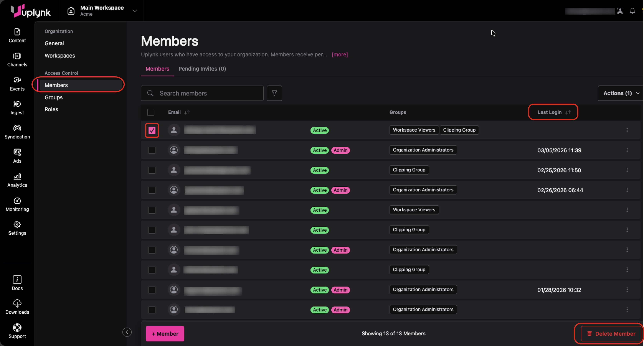Uncheck the first member's checkbox
The width and height of the screenshot is (644, 346).
click(x=152, y=130)
